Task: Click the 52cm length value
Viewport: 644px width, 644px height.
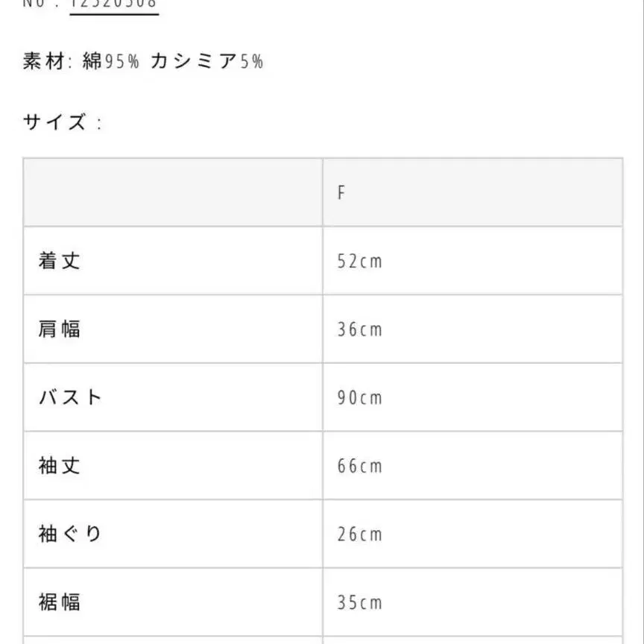Action: [359, 262]
